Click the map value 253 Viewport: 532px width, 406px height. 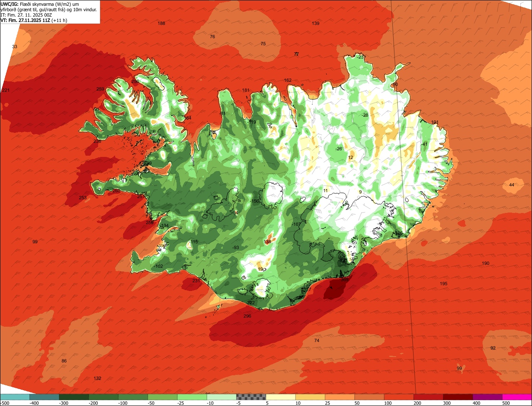(x=83, y=198)
